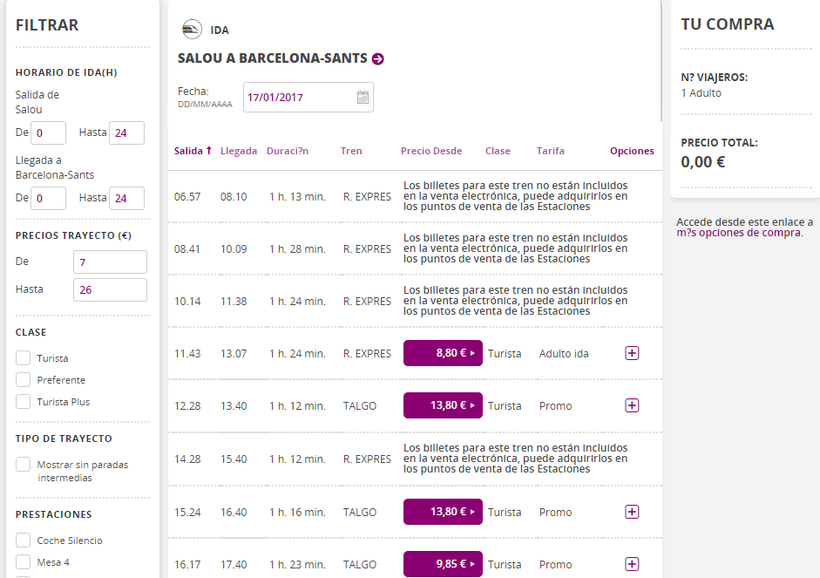The width and height of the screenshot is (820, 578).
Task: Toggle Mostrar sin paradas intermedias checkbox
Action: point(23,465)
